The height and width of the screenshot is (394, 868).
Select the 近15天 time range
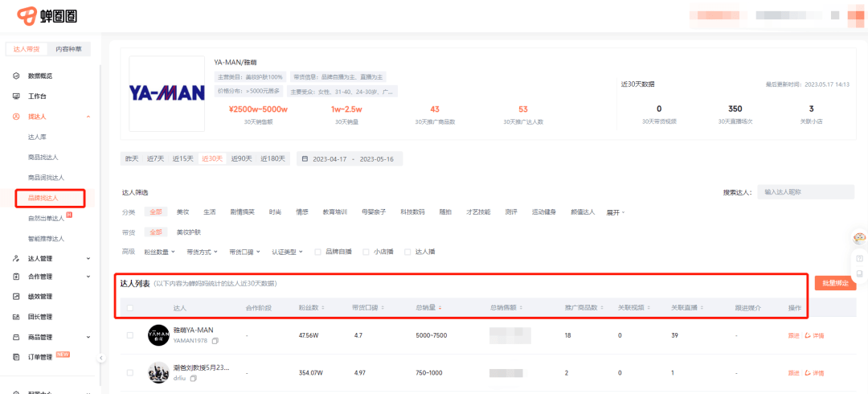coord(182,158)
